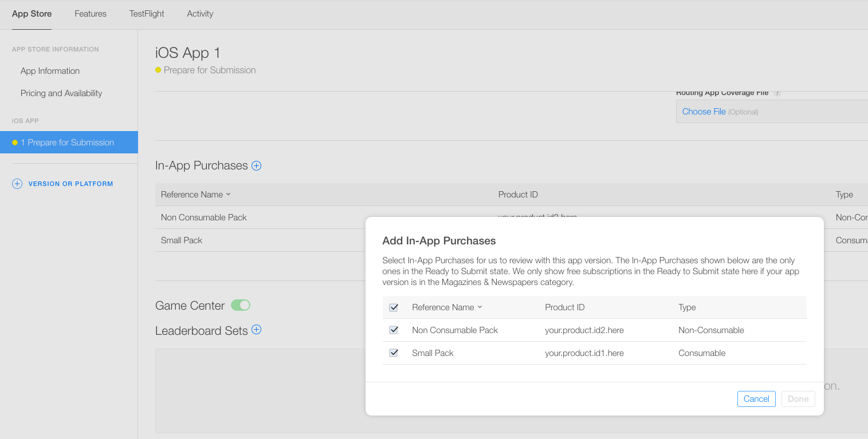The image size is (868, 439).
Task: Disable the Game Center toggle
Action: pos(240,305)
